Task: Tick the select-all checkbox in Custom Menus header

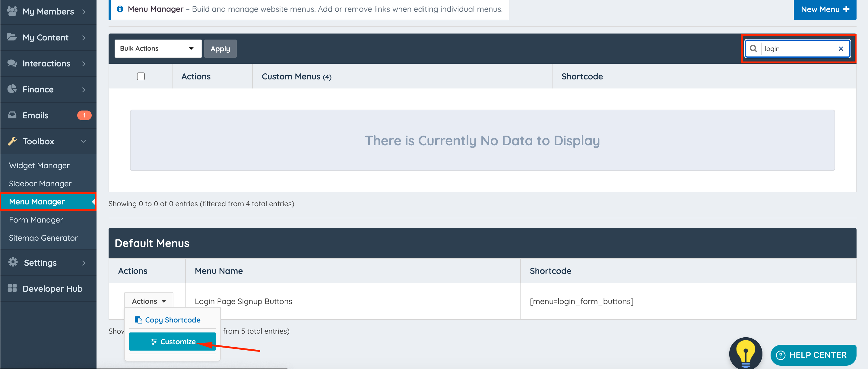Action: click(x=141, y=77)
